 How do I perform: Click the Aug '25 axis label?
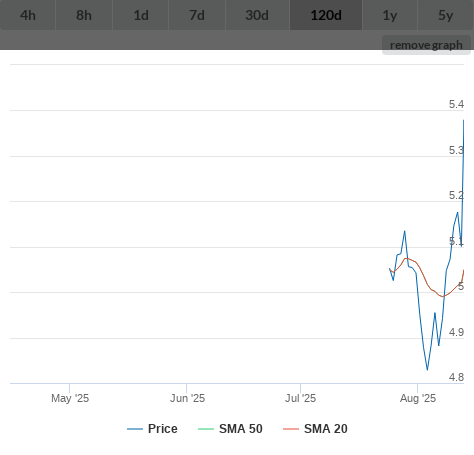[418, 398]
